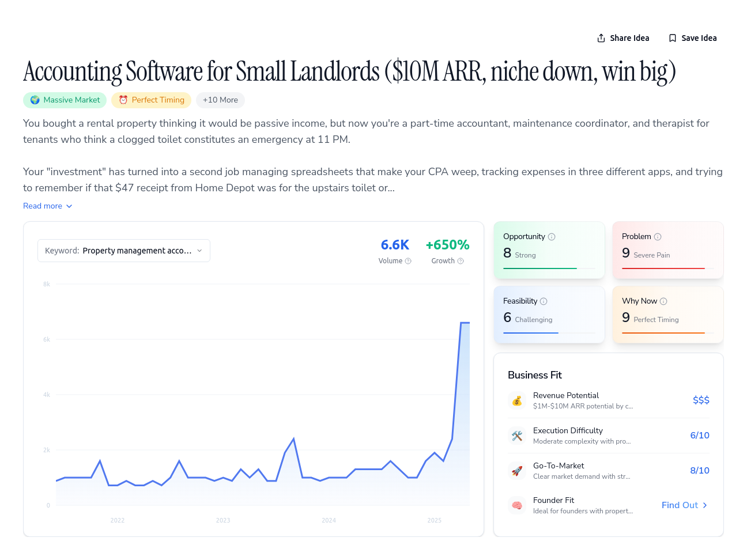
Task: Click the +650% growth value
Action: tap(447, 245)
